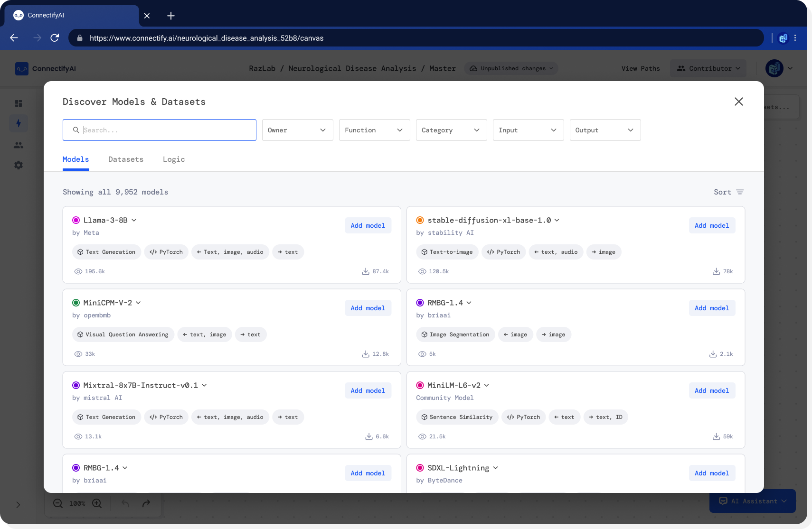Undo the last canvas action
The image size is (812, 529).
point(125,503)
